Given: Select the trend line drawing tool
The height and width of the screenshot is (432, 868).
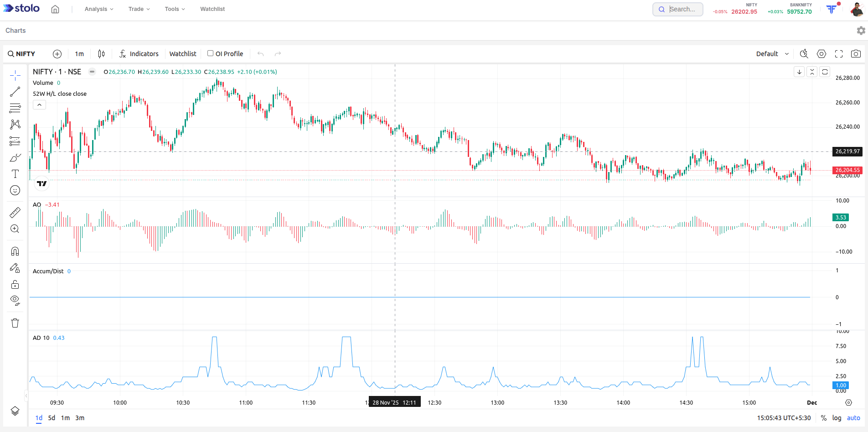Looking at the screenshot, I should click(15, 91).
